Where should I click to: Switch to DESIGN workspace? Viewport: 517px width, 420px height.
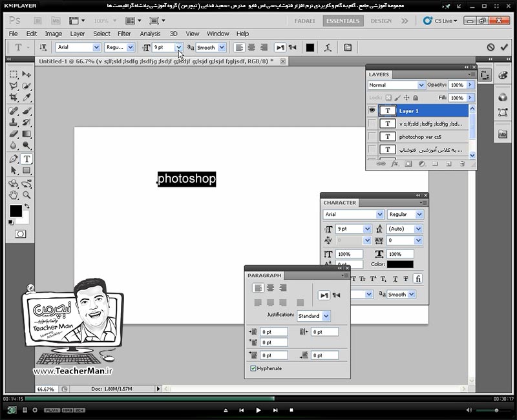(381, 21)
